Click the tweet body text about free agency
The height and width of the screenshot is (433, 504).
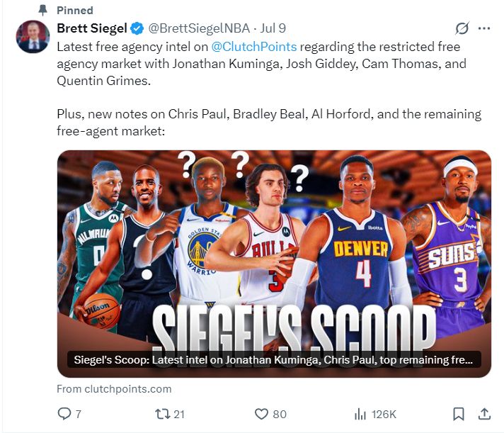pyautogui.click(x=270, y=89)
